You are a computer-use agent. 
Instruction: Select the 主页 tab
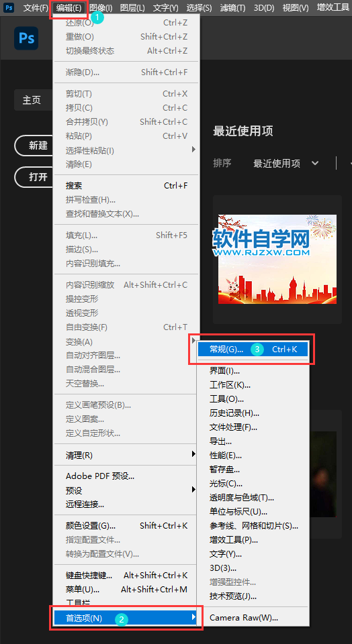point(34,100)
